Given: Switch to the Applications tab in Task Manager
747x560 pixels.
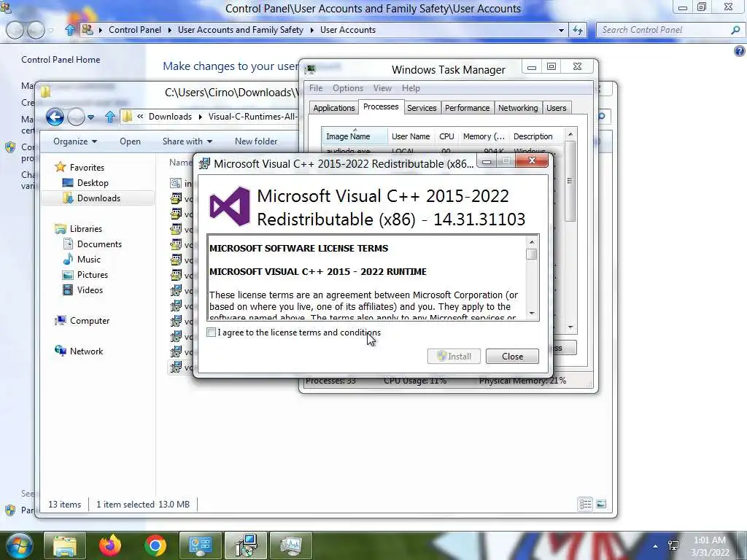Looking at the screenshot, I should click(x=333, y=108).
